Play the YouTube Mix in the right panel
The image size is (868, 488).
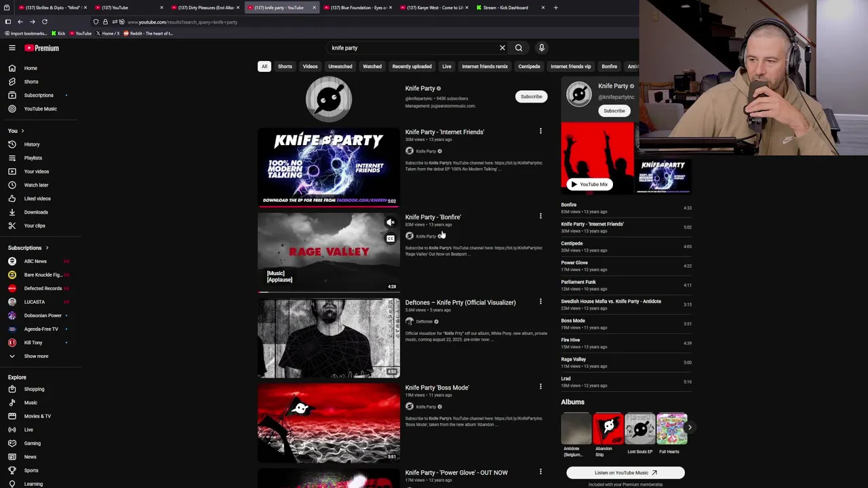(x=590, y=184)
